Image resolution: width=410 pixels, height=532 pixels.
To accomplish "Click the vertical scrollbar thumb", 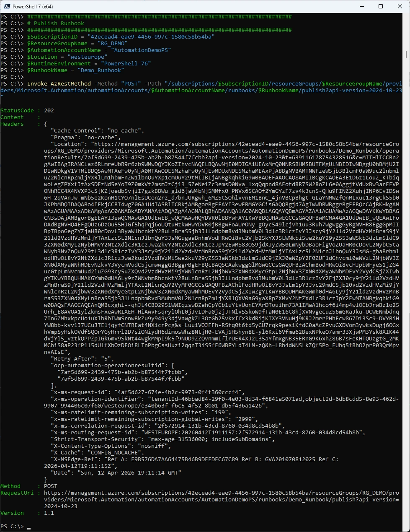I will pyautogui.click(x=407, y=54).
